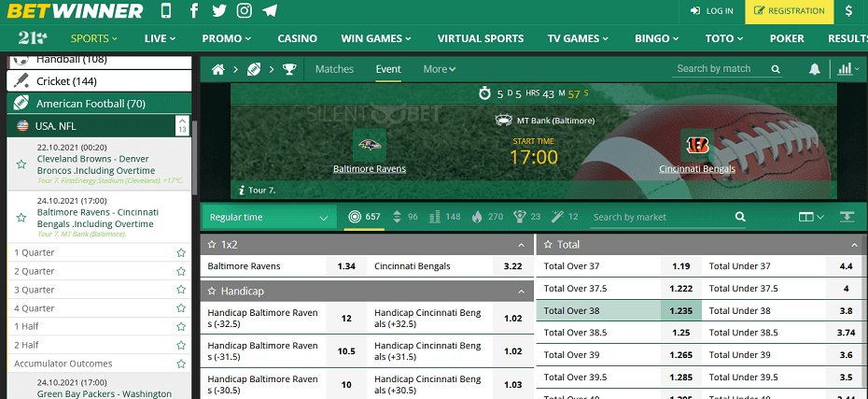The image size is (868, 399).
Task: Select the 12 magic wand filter
Action: tap(557, 217)
